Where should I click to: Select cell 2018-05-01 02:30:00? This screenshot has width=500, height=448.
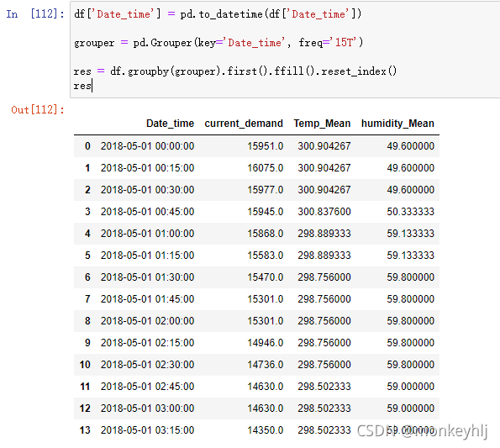pos(147,365)
